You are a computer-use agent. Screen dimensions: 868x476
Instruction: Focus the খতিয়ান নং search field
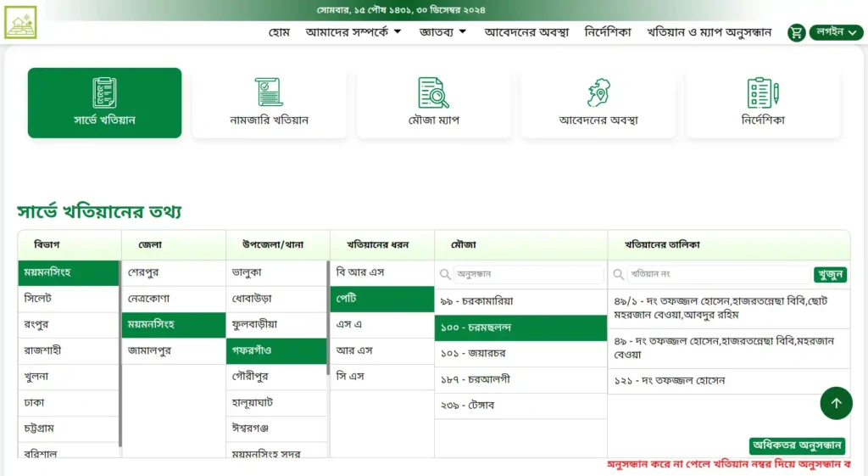click(719, 274)
